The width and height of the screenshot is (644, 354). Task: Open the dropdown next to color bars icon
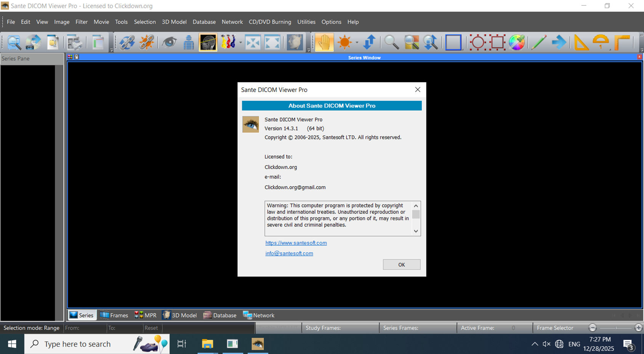(240, 43)
